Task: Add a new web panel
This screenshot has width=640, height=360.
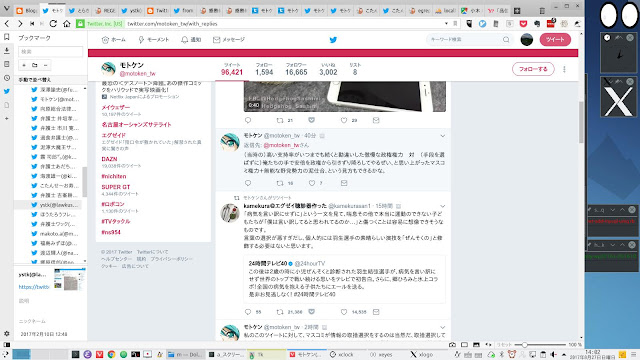Action: coord(7,118)
